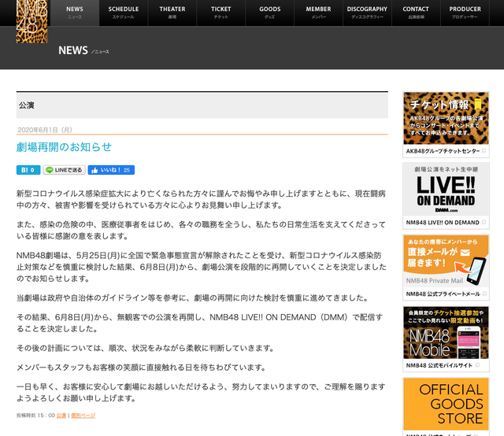Go to the MEMBER menu tab
The image size is (504, 436).
click(x=318, y=13)
